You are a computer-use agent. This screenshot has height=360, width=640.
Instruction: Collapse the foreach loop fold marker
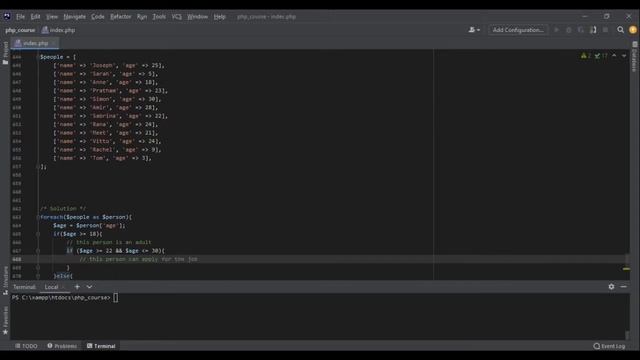38,217
